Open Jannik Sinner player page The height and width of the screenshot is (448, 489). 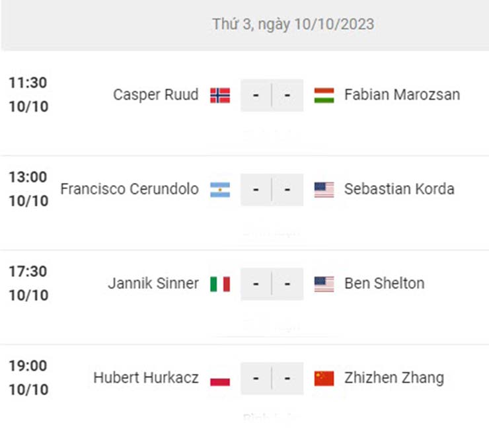point(153,283)
